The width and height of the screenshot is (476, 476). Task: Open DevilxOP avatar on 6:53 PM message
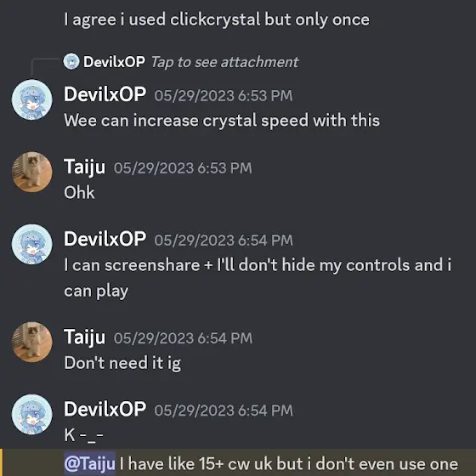tap(32, 99)
